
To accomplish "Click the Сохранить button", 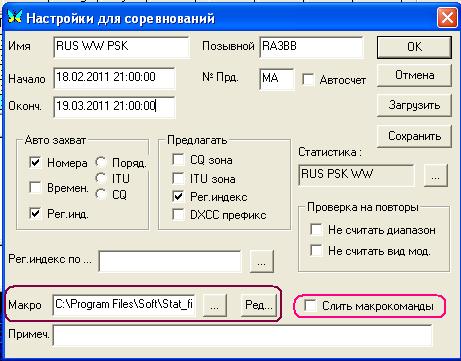I will [414, 136].
